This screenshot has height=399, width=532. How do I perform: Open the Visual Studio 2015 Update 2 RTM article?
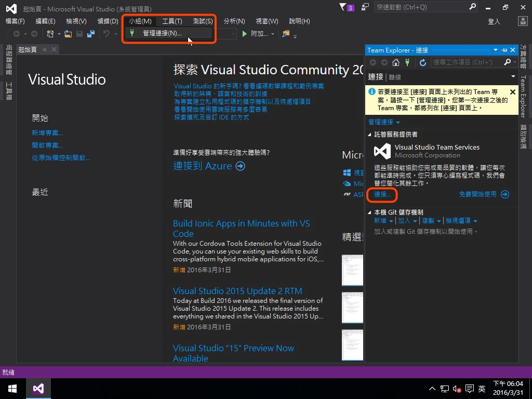(237, 291)
